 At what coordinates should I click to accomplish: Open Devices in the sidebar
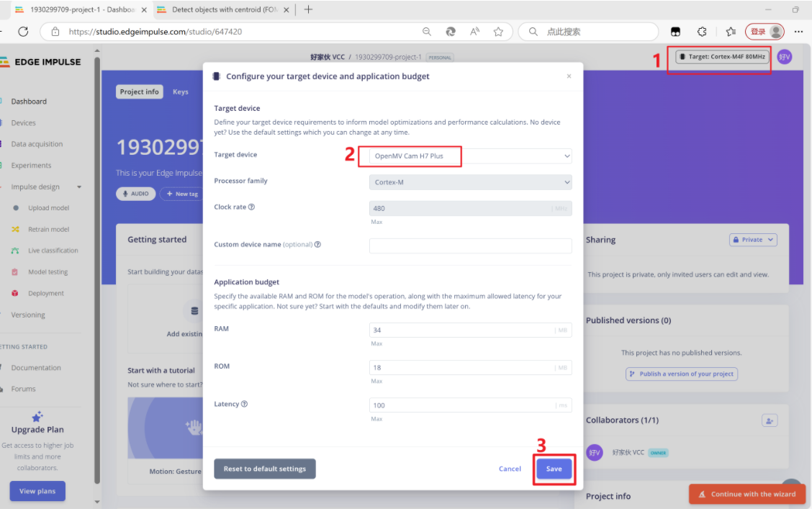24,122
